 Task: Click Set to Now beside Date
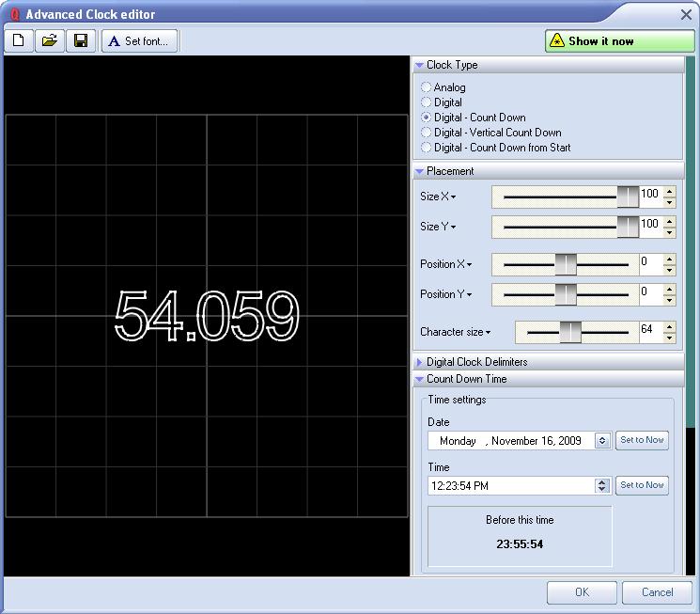[x=642, y=440]
